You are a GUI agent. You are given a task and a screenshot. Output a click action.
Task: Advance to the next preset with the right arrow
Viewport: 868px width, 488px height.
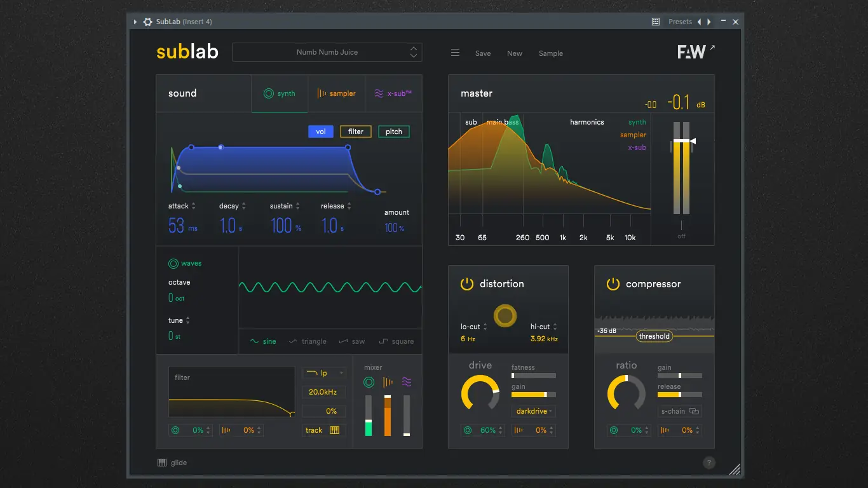[709, 21]
